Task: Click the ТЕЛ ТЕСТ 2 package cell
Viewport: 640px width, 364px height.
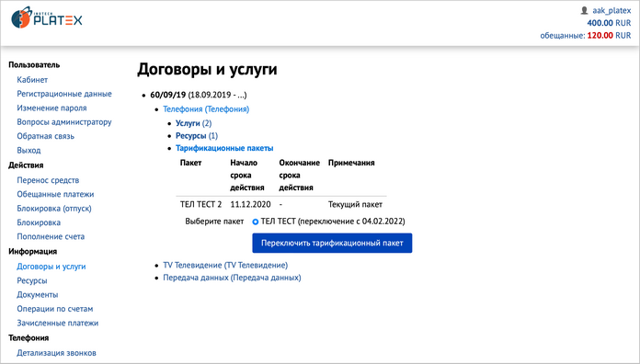Action: click(x=200, y=204)
